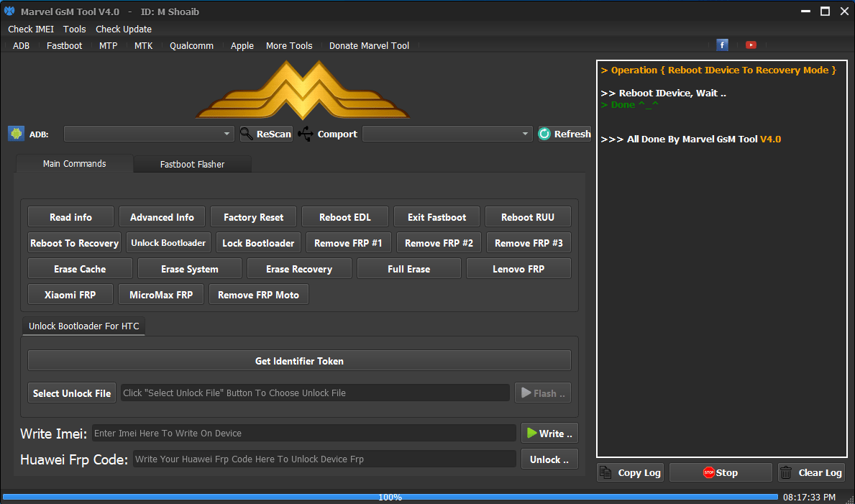Click the Get Identifier Token button

(x=299, y=360)
